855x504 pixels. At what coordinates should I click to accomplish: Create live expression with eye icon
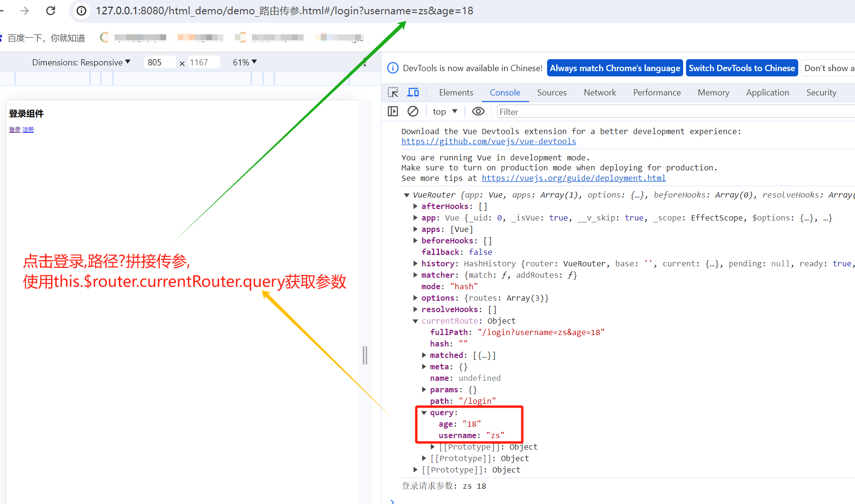(x=478, y=111)
